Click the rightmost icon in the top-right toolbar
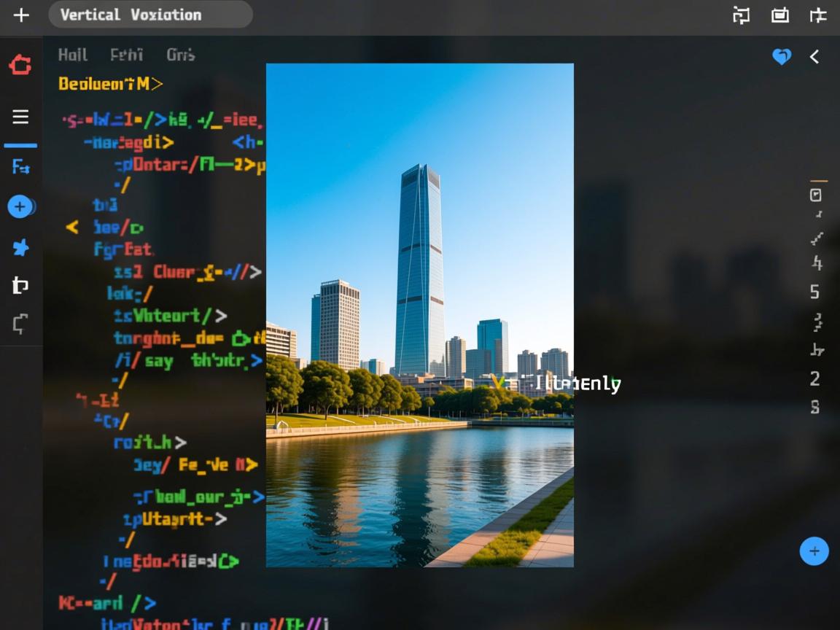Screen dimensions: 840x630 [x=818, y=15]
